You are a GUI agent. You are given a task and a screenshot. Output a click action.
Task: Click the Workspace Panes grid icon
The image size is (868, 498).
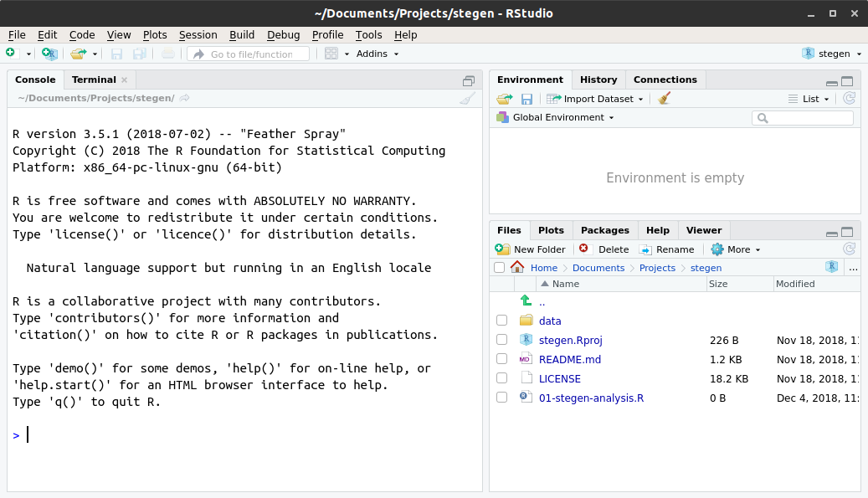coord(331,54)
